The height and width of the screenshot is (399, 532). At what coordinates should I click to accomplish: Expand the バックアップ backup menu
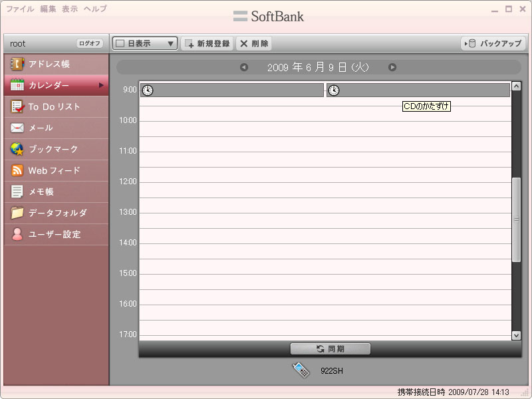pyautogui.click(x=493, y=44)
